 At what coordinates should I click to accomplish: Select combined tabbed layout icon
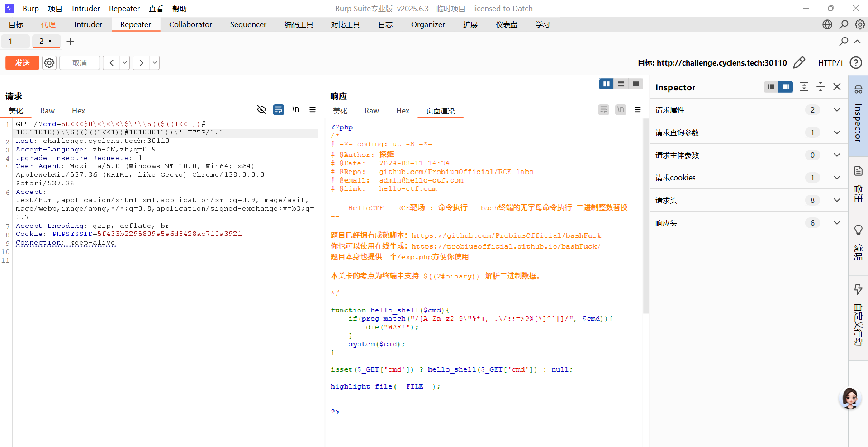click(x=636, y=84)
